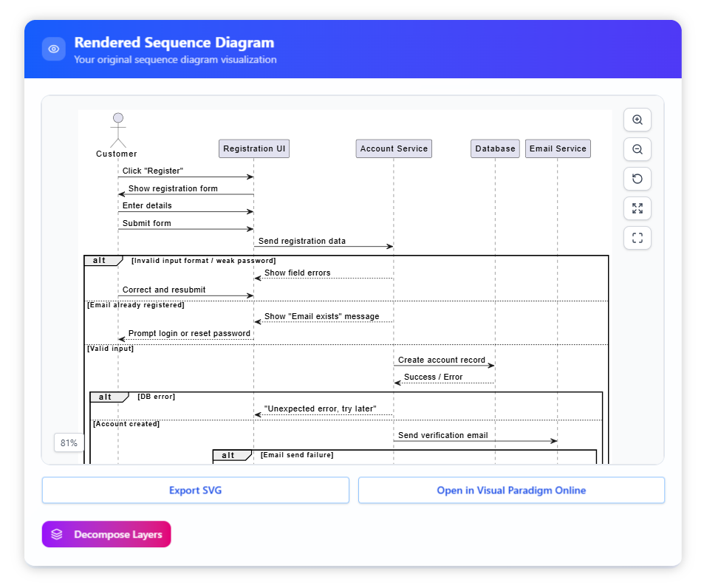Click the "Rendered Sequence Diagram" heading
Screen dimensions: 704x588
(x=174, y=43)
